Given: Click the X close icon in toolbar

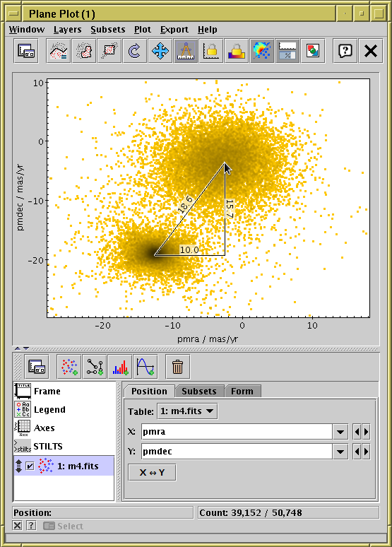Looking at the screenshot, I should click(x=370, y=51).
